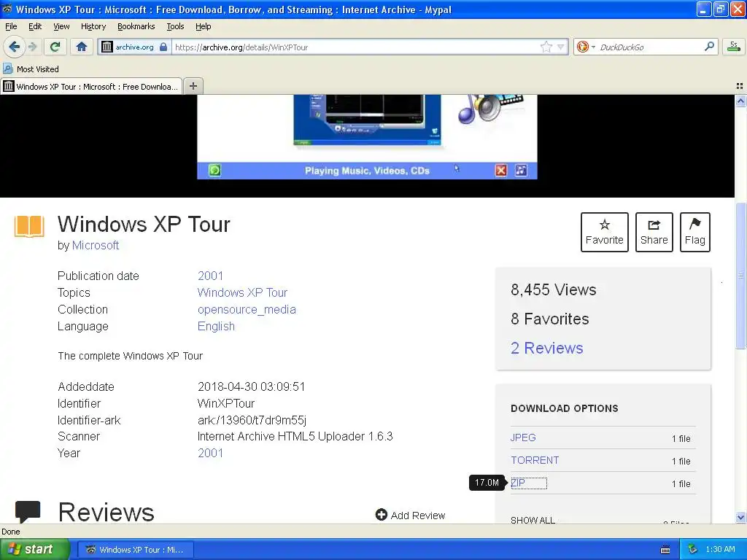747x560 pixels.
Task: Open the opensource_media collection link
Action: click(x=247, y=309)
